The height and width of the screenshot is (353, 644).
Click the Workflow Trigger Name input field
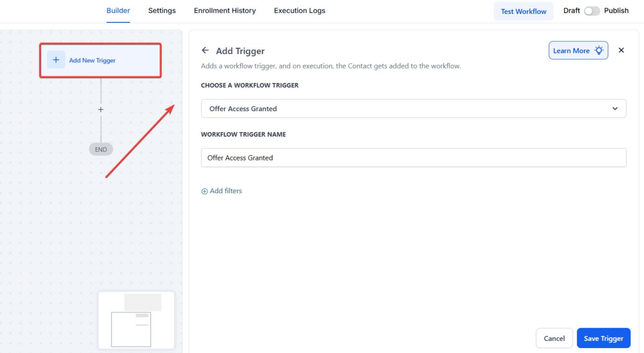coord(413,158)
